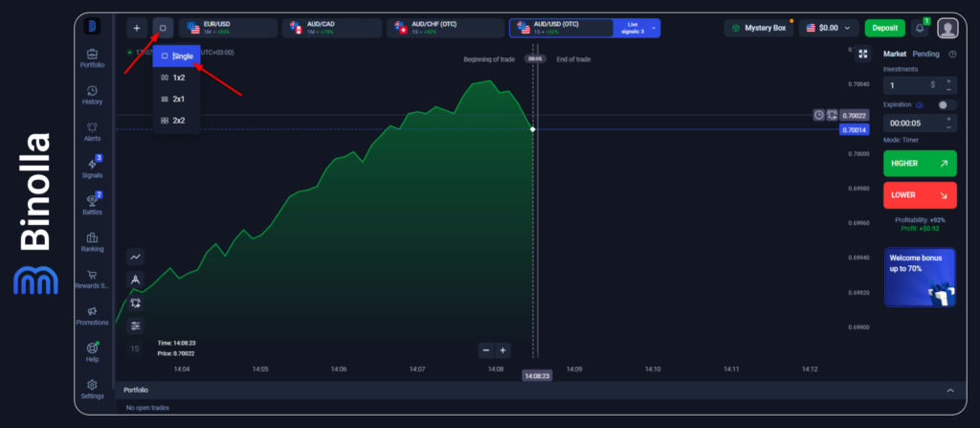Screen dimensions: 980x428
Task: Place a HIGHER trade
Action: pos(920,164)
